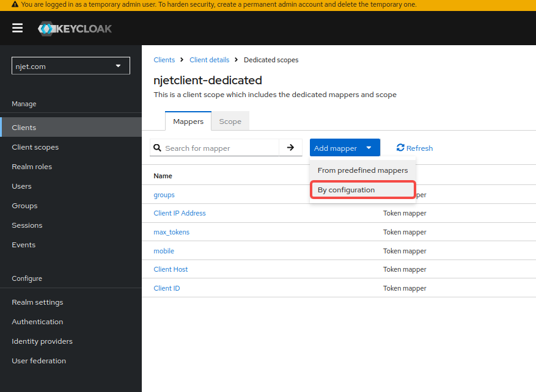The width and height of the screenshot is (536, 392).
Task: Click the Clients breadcrumb link
Action: (164, 60)
